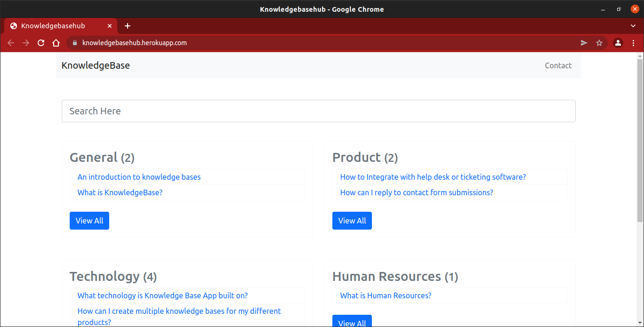Click the share/send page icon
Image resolution: width=644 pixels, height=327 pixels.
(x=584, y=43)
